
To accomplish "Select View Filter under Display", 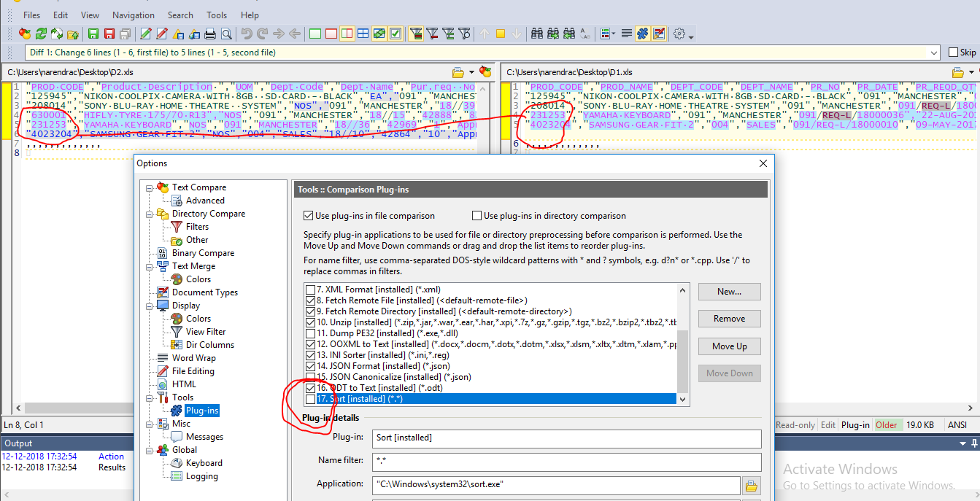I will coord(206,332).
